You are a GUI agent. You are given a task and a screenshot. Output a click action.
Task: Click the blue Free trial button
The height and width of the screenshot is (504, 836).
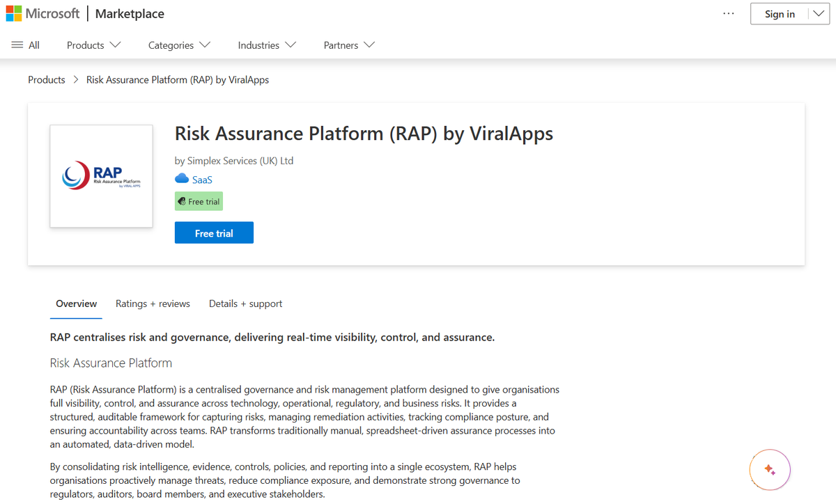pos(214,233)
